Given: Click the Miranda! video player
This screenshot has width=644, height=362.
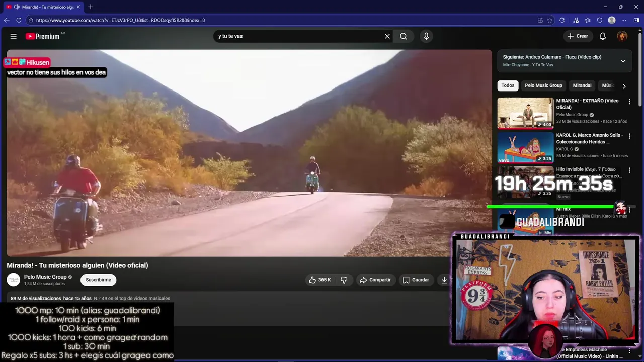Looking at the screenshot, I should click(x=249, y=153).
